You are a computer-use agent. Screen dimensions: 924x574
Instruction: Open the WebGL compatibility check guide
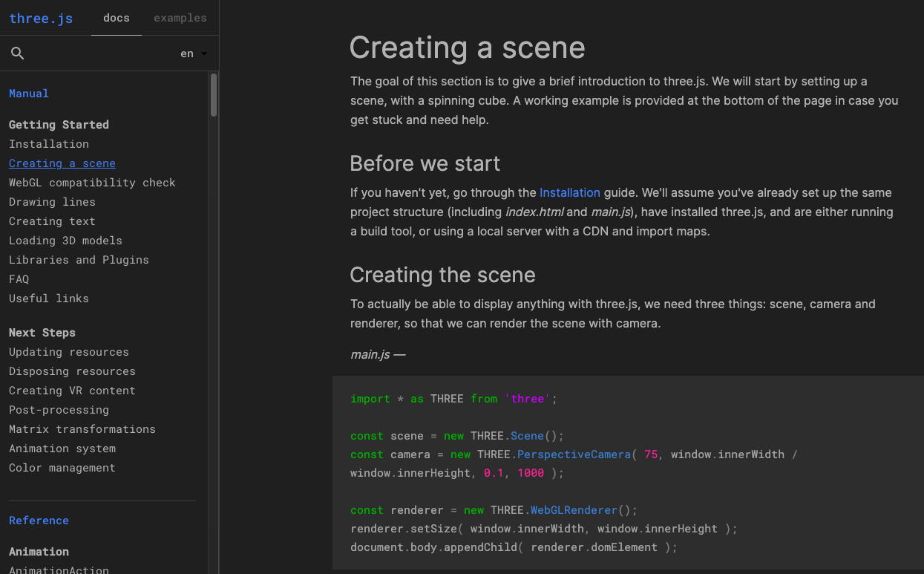91,182
